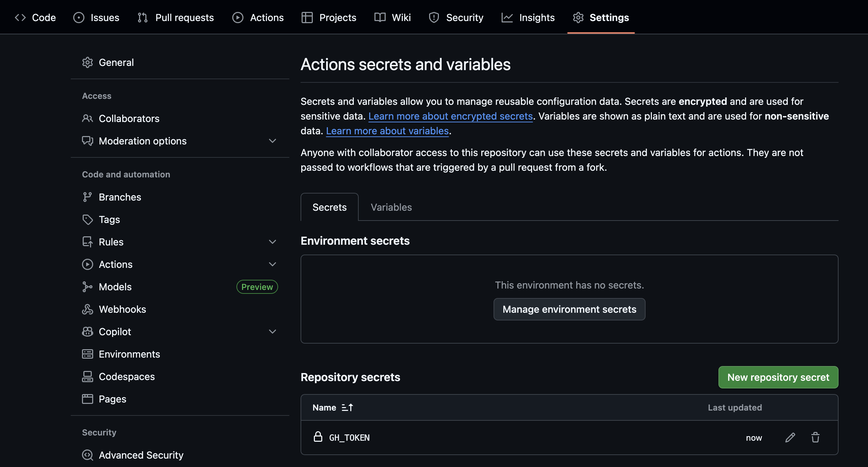Viewport: 868px width, 467px height.
Task: Expand the Moderation options chevron
Action: 273,141
